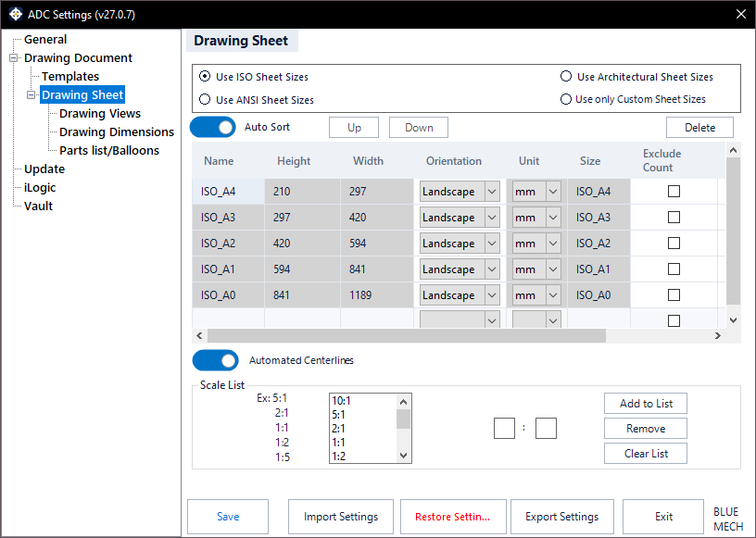Open Update settings page
This screenshot has width=756, height=538.
click(44, 169)
